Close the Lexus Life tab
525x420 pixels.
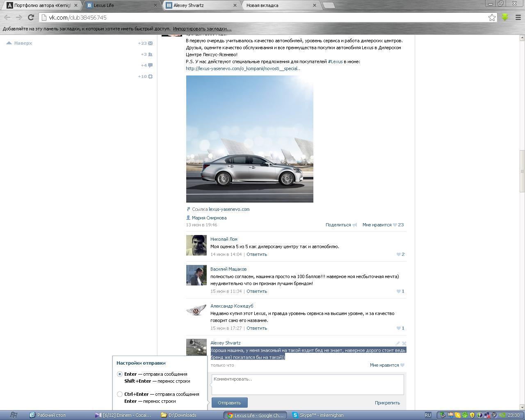coord(156,5)
